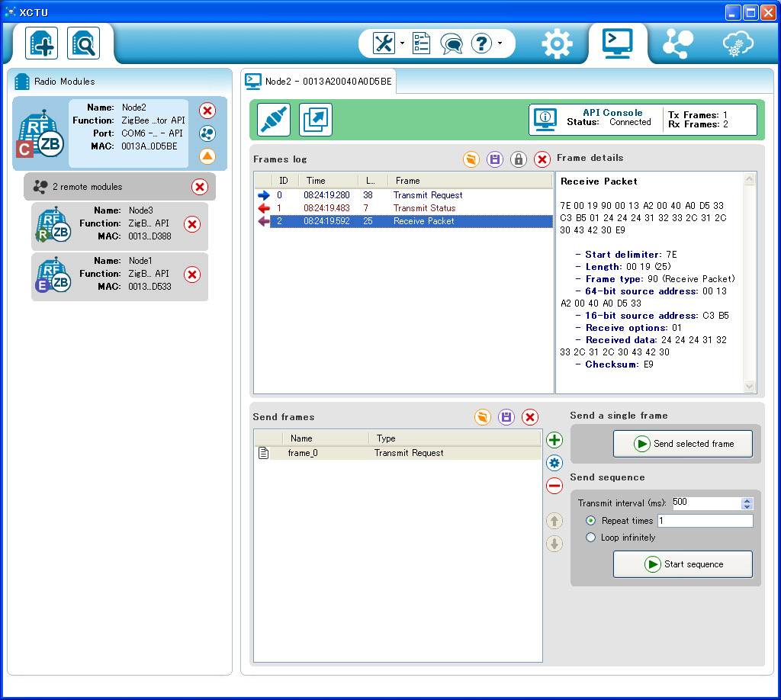Click Start sequence button

[683, 564]
